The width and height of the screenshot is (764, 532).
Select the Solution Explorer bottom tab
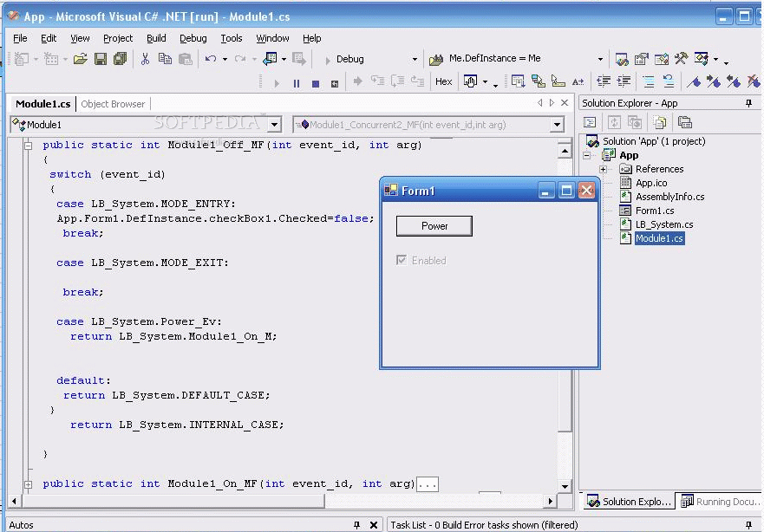click(629, 502)
